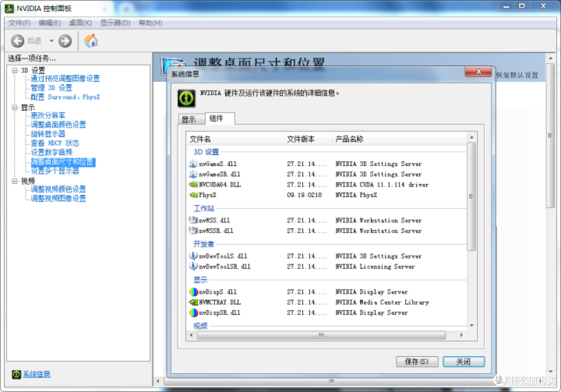Open the 编辑(E) menu

pos(50,23)
